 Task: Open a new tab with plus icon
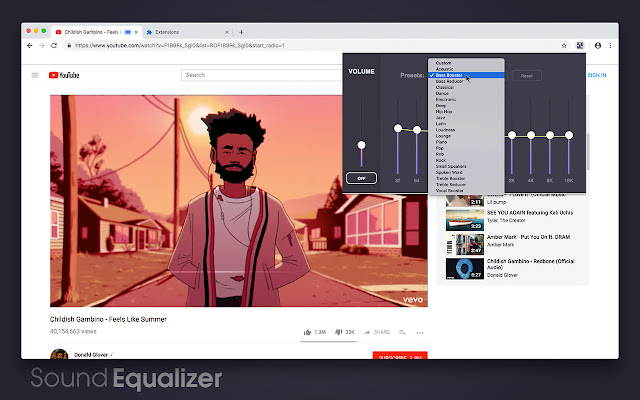[241, 32]
